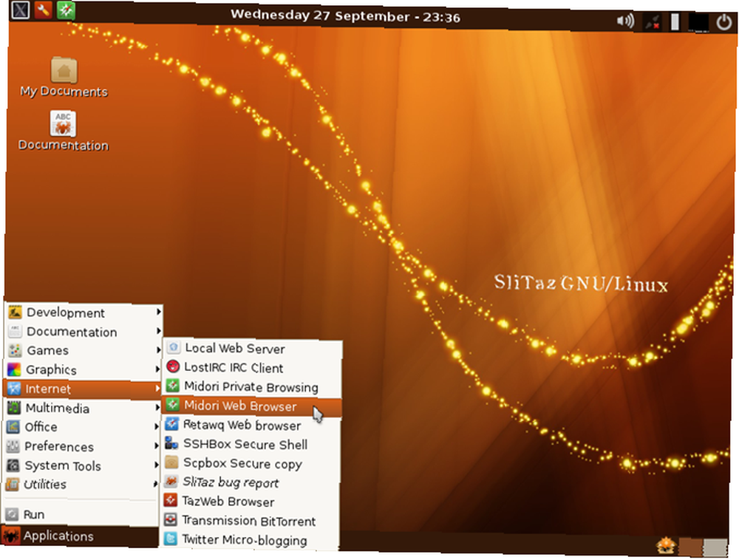Launch the green Midori icon in top panel
Screen dimensions: 739x560
coord(66,10)
